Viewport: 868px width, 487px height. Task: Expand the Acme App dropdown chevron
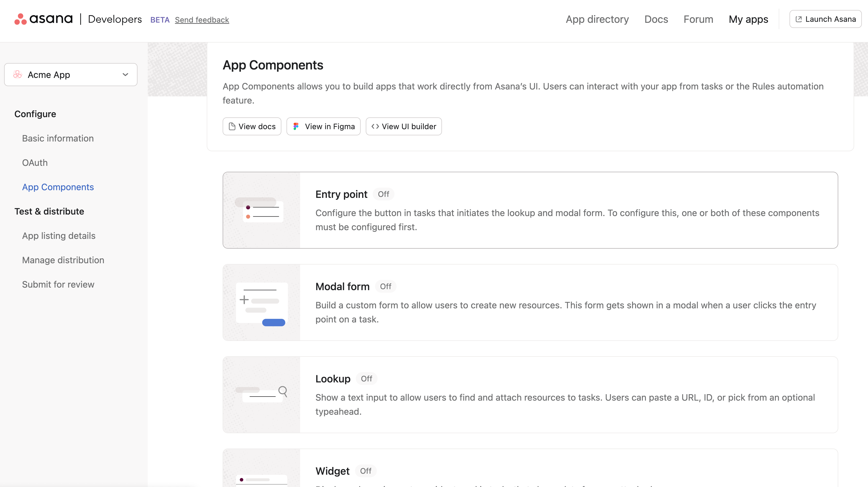[125, 74]
